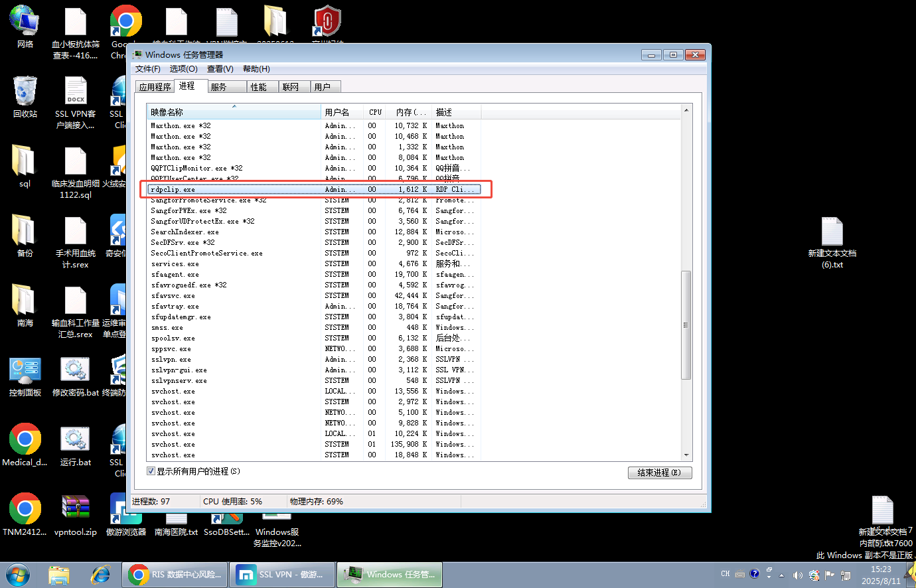916x588 pixels.
Task: Switch to 用户 tab
Action: [x=326, y=87]
